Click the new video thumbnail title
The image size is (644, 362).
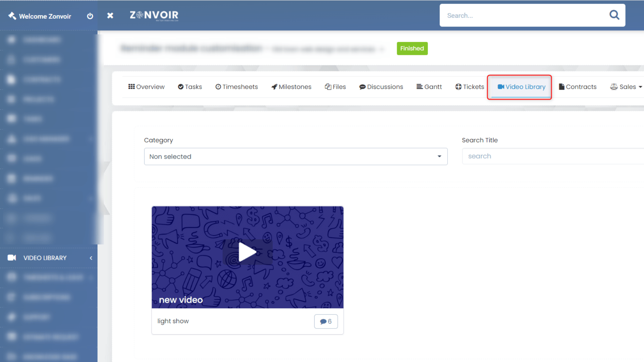click(x=181, y=300)
